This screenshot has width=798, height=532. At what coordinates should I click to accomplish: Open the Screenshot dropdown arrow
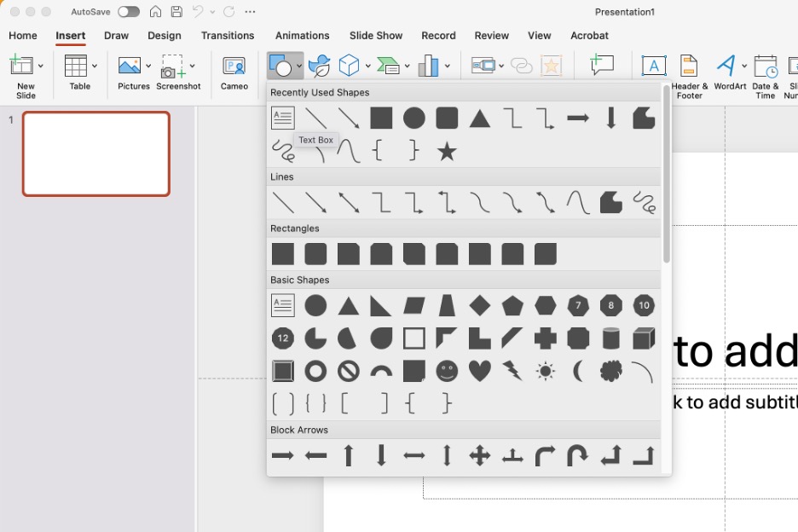pyautogui.click(x=193, y=66)
